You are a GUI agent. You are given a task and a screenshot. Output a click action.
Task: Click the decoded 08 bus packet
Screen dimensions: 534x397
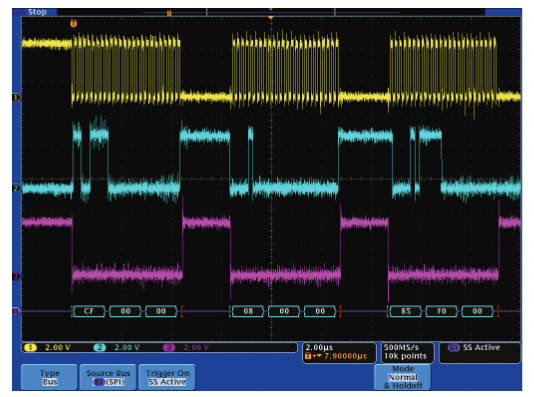click(248, 311)
